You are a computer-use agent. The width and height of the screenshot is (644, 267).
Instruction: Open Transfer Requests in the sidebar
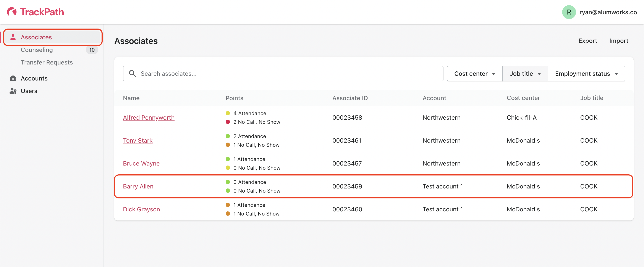tap(47, 63)
